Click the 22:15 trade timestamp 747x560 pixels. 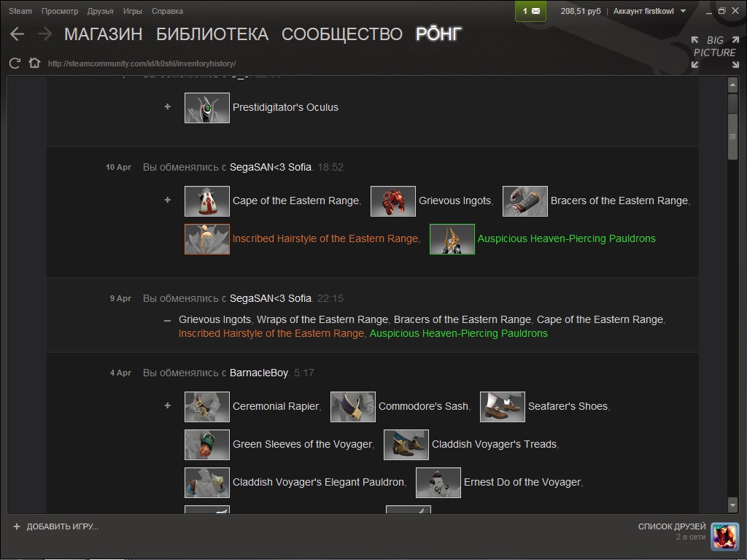coord(330,298)
